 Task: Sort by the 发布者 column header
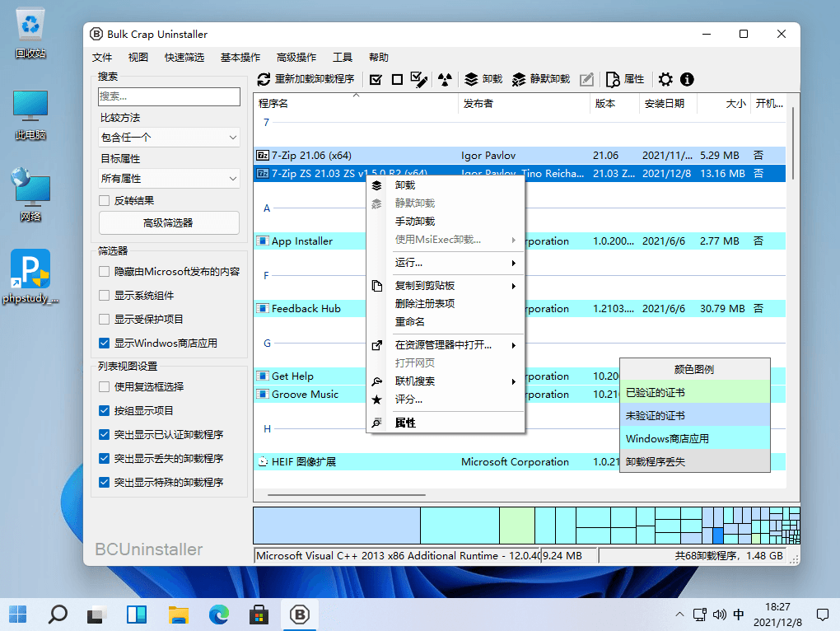point(524,103)
